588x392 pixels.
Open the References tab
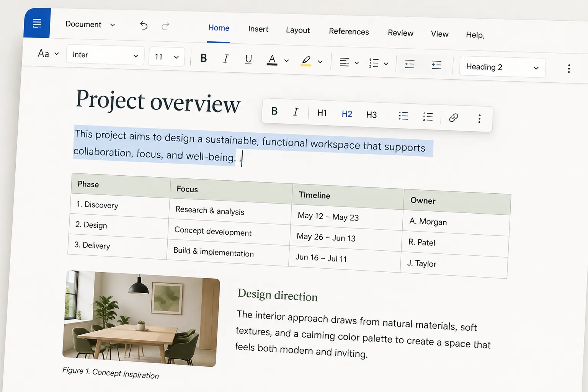pos(349,31)
